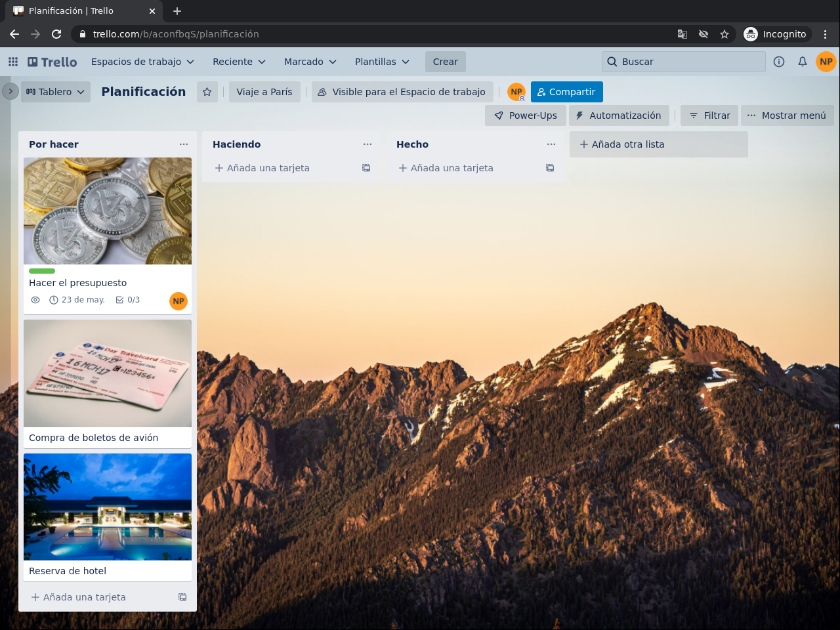Open the travel tickets cover image
Image resolution: width=840 pixels, height=630 pixels.
[108, 373]
